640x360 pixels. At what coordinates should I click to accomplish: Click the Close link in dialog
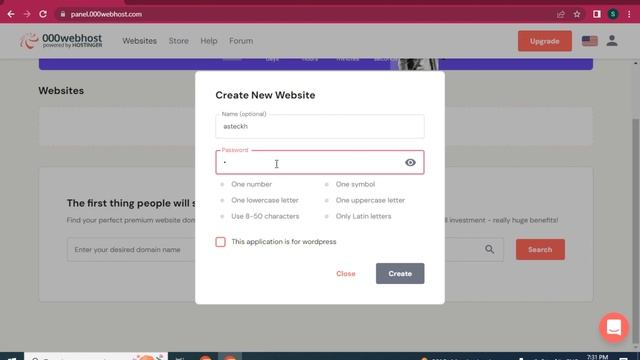[346, 273]
